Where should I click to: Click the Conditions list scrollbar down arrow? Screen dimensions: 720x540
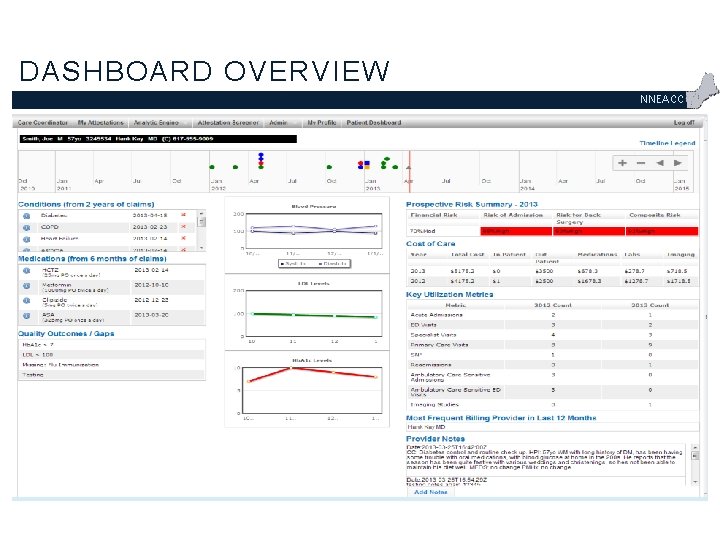[201, 248]
